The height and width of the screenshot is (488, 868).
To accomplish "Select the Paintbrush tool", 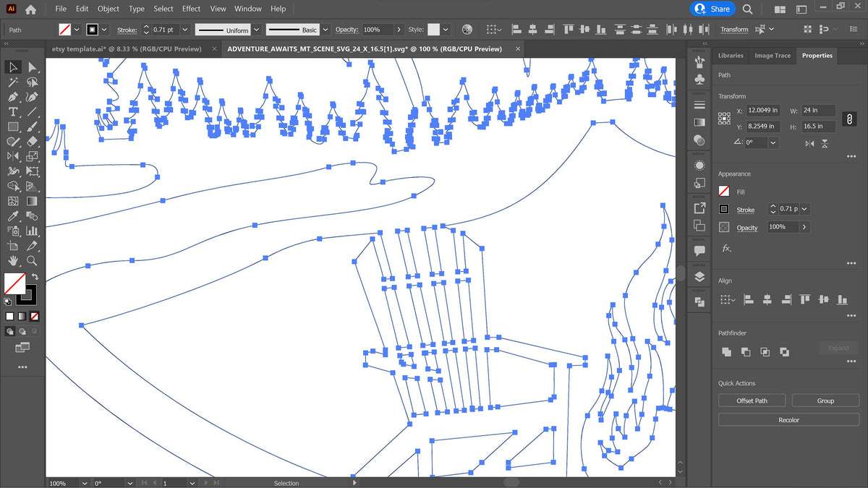I will (33, 127).
